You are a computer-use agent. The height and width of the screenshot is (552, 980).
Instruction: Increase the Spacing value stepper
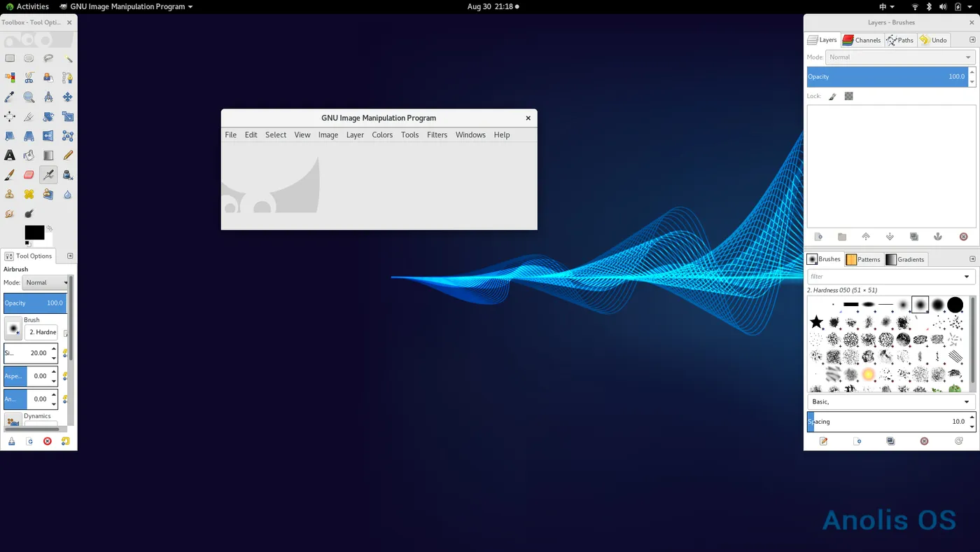[972, 418]
